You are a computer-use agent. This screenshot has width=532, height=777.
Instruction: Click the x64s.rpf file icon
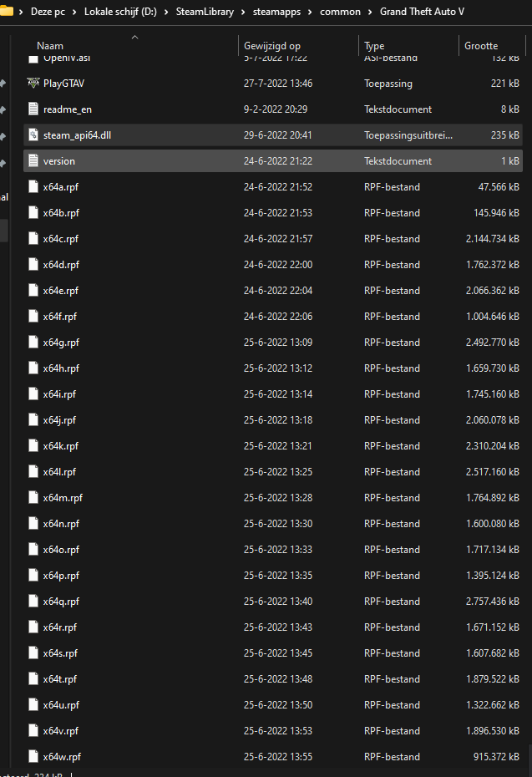[33, 653]
